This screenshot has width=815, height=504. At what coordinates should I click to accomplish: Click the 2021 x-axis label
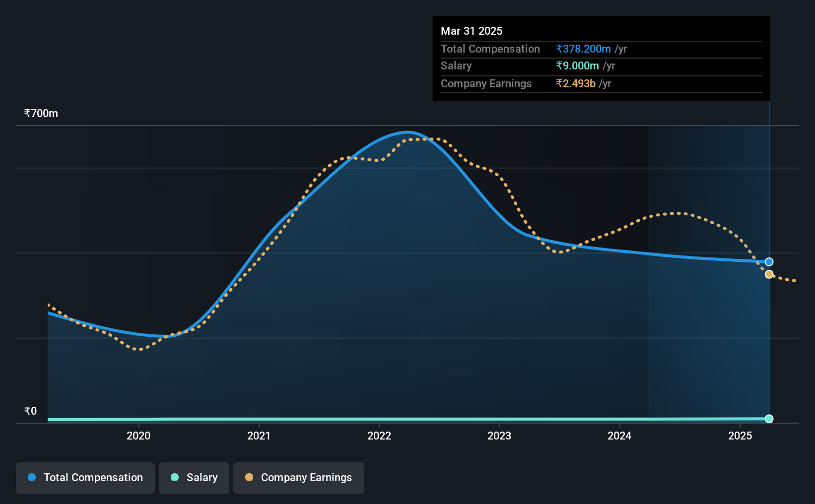pyautogui.click(x=259, y=436)
